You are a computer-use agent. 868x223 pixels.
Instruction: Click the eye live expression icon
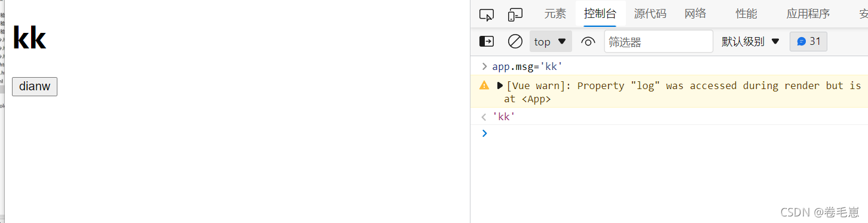pyautogui.click(x=588, y=41)
